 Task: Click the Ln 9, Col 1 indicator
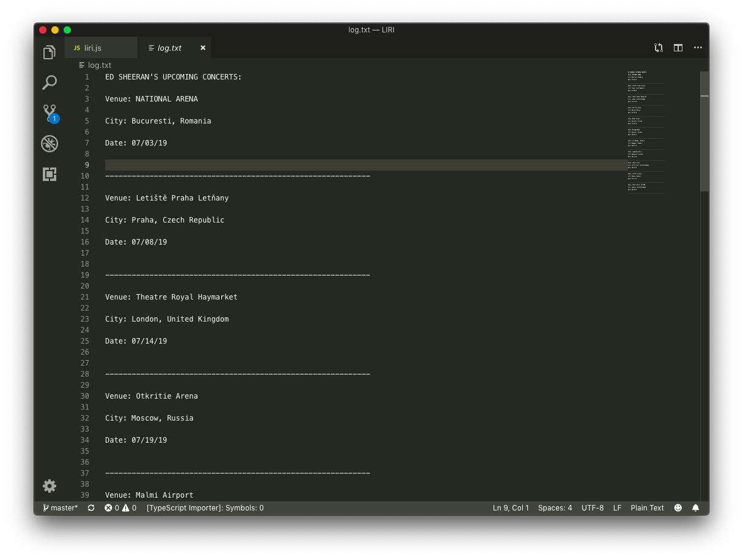click(x=511, y=508)
